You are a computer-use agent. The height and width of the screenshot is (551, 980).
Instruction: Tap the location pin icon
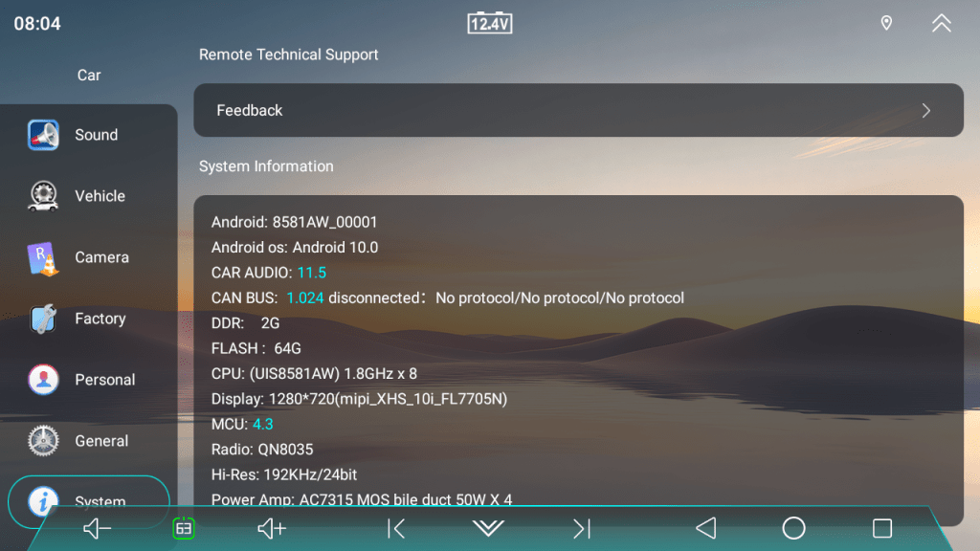pyautogui.click(x=886, y=23)
